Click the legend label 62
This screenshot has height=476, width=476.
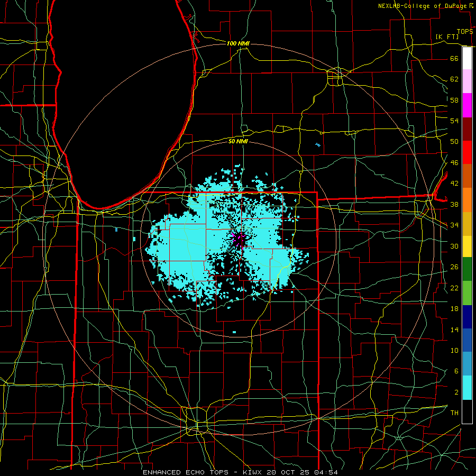pos(454,79)
